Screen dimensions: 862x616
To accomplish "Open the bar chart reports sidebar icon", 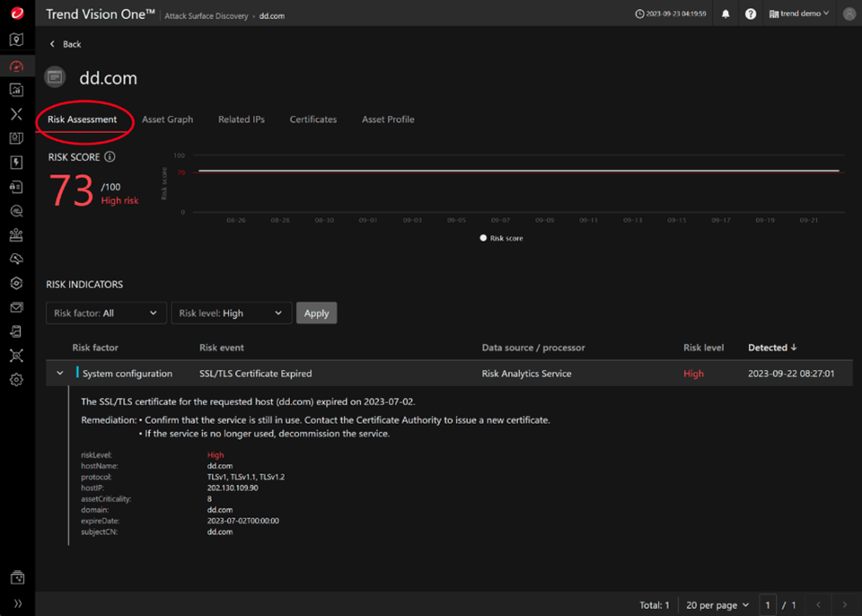I will tap(16, 90).
